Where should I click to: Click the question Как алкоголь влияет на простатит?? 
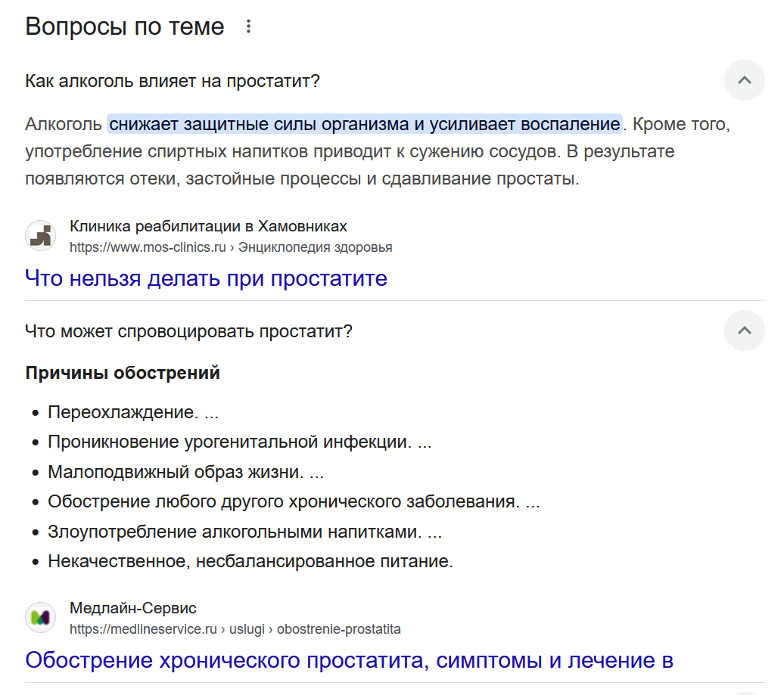tap(172, 81)
